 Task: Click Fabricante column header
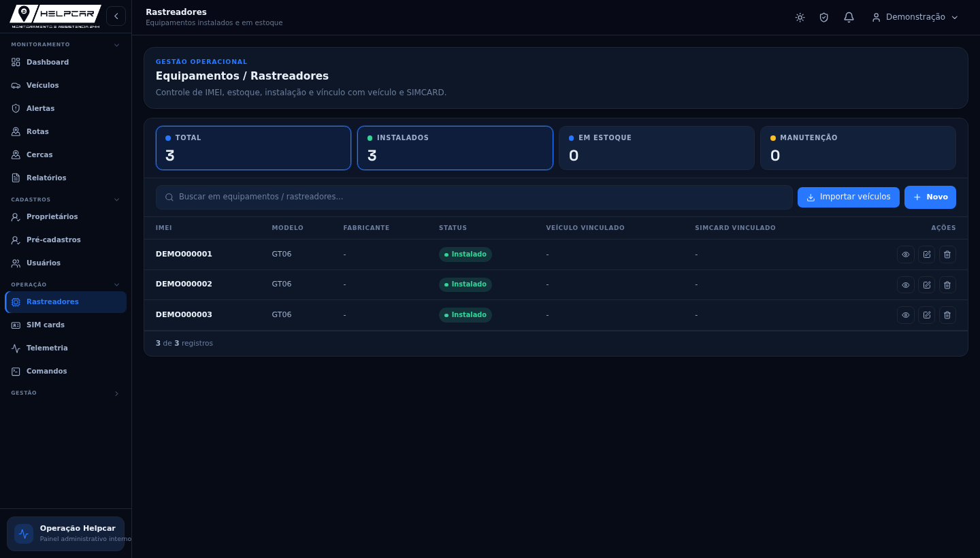366,228
